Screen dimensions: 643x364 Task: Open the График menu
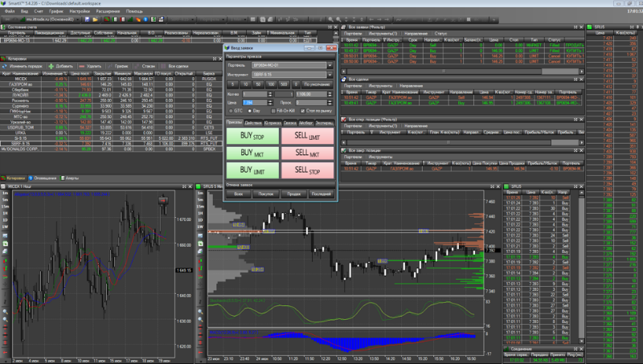(56, 11)
